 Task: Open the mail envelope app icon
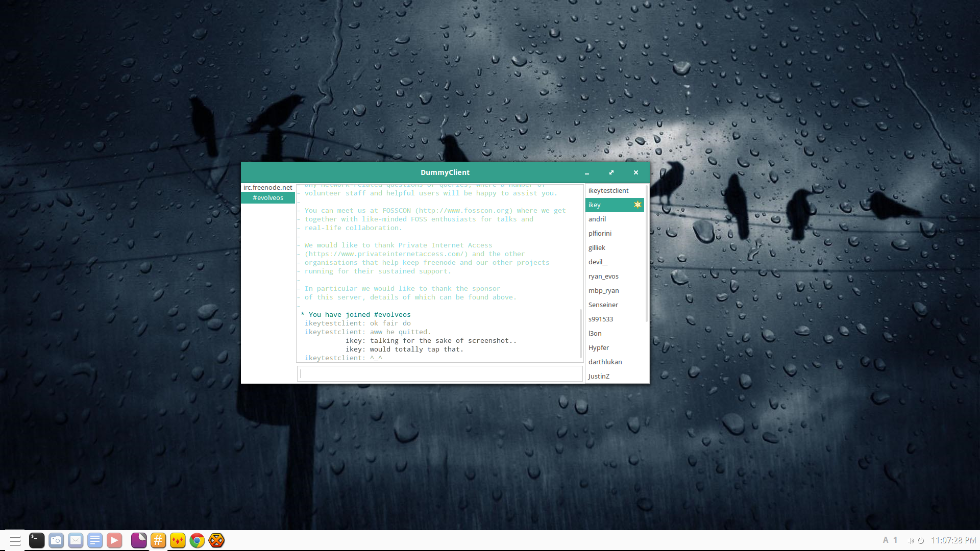click(76, 540)
